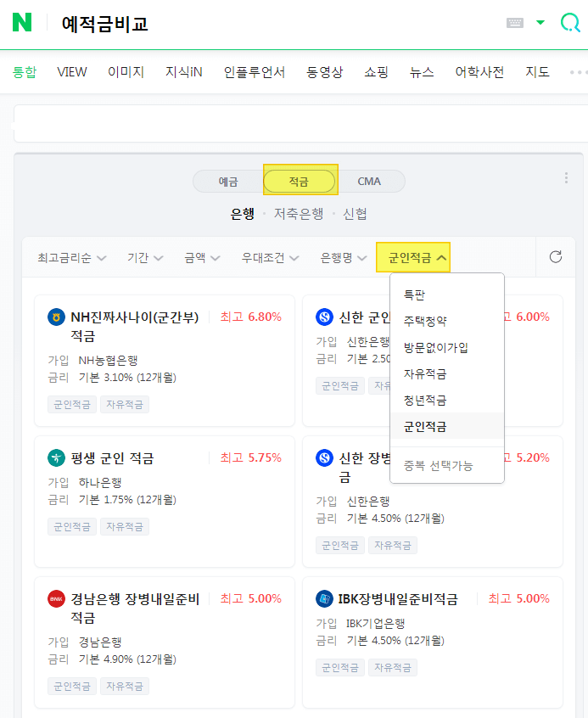
Task: Click the 신한은행 logo on the 5.20% card
Action: pos(325,458)
